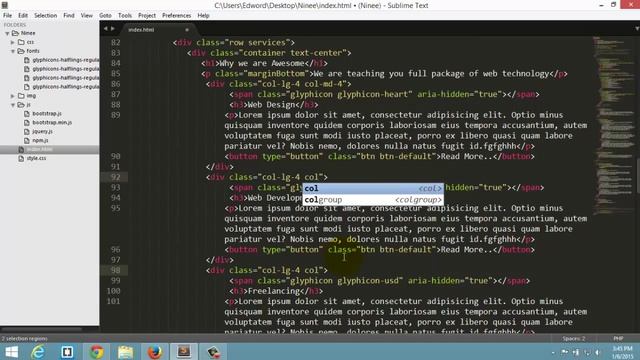Click the style.css file icon
This screenshot has height=360, width=640.
coord(21,158)
